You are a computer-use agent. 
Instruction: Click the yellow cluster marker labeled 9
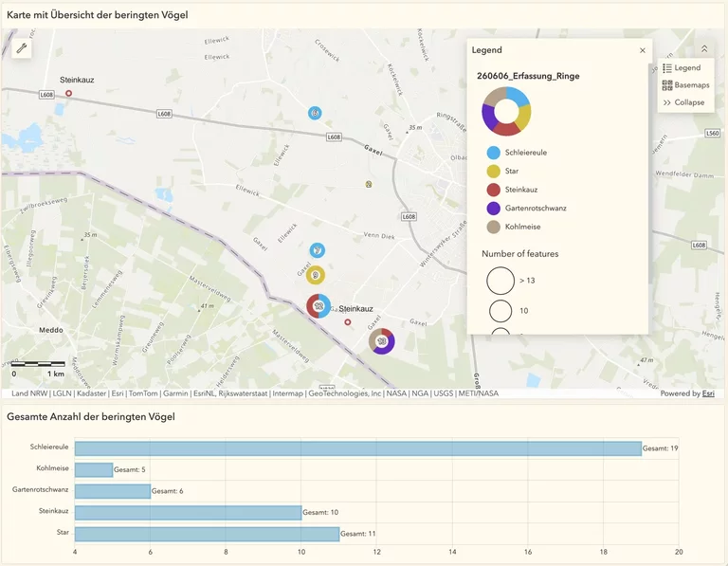click(x=316, y=275)
